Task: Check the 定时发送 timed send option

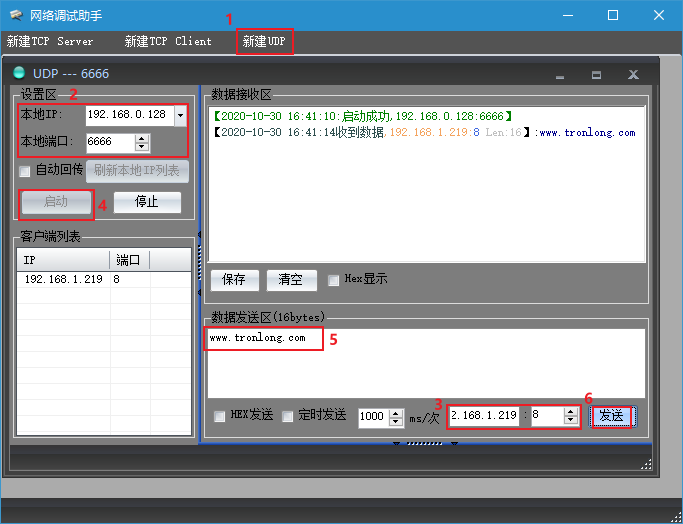Action: pyautogui.click(x=287, y=416)
